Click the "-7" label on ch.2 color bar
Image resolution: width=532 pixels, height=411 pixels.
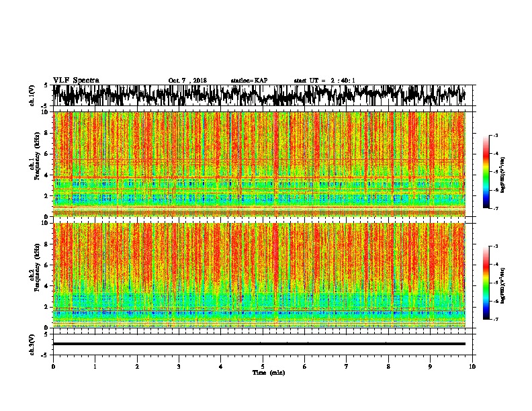pos(496,320)
